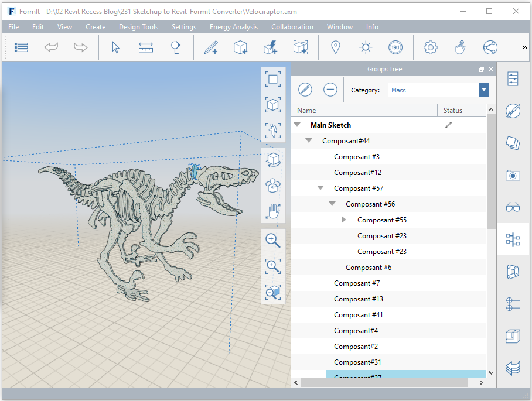Open the Design Tools menu
This screenshot has width=532, height=401.
(138, 27)
